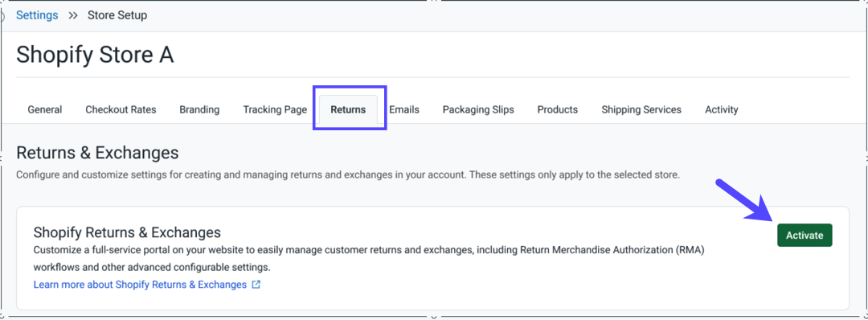This screenshot has height=320, width=868.
Task: Open the Products tab
Action: click(x=558, y=109)
